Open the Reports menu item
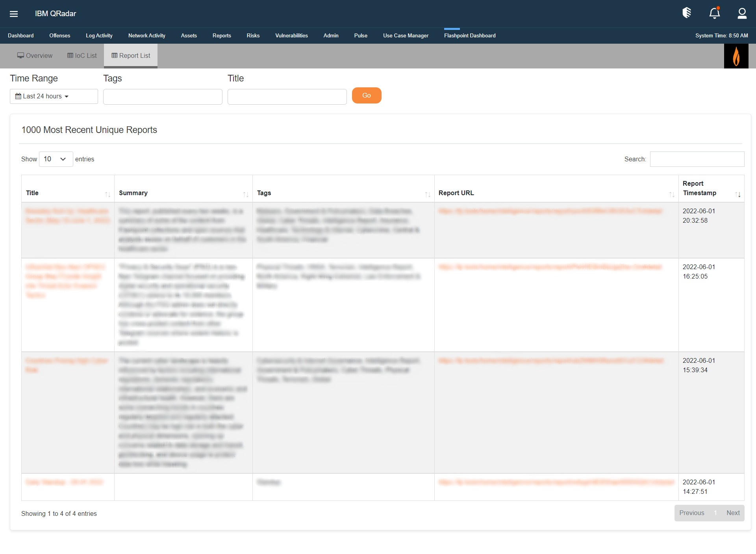This screenshot has height=554, width=756. tap(222, 35)
